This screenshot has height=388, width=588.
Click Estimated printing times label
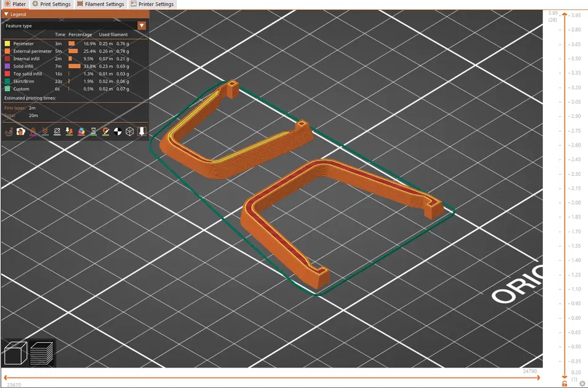click(x=30, y=98)
